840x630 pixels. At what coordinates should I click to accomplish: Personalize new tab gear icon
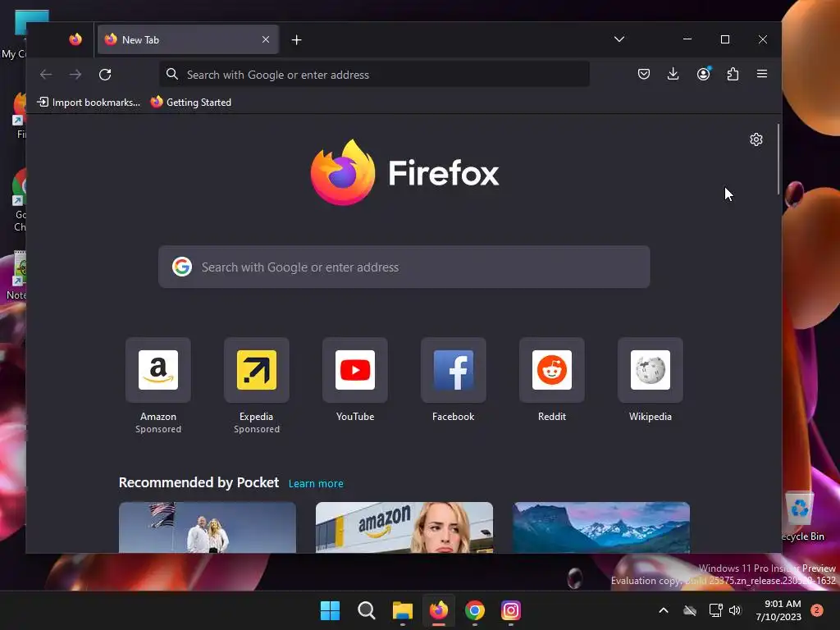756,139
